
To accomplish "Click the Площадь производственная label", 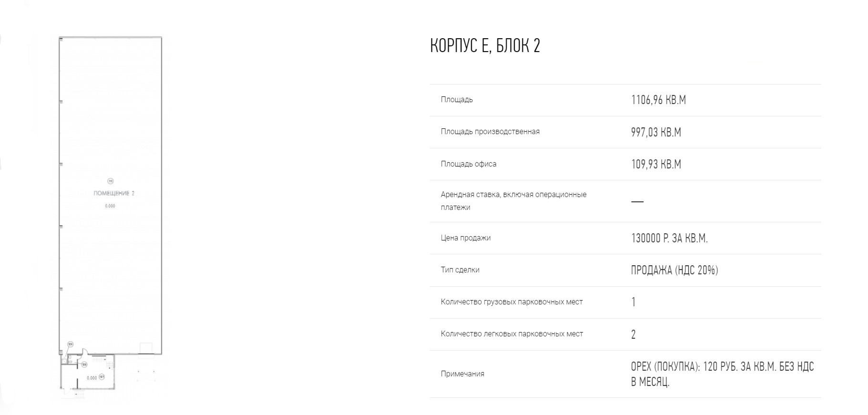I will click(x=490, y=132).
